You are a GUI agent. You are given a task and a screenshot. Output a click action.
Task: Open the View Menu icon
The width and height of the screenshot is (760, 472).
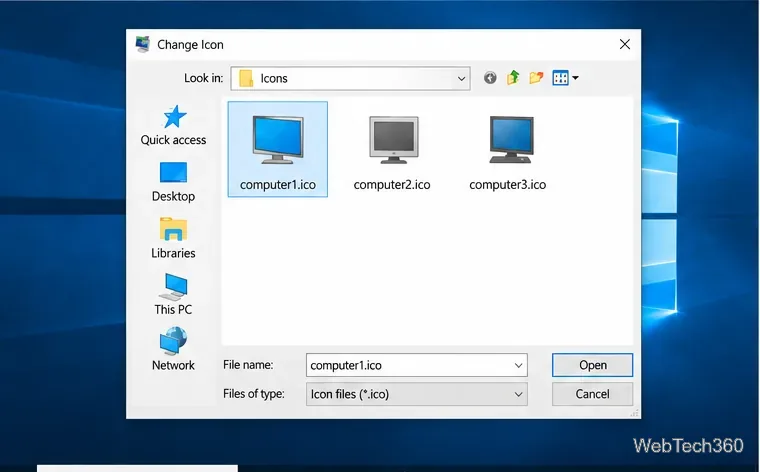click(560, 78)
